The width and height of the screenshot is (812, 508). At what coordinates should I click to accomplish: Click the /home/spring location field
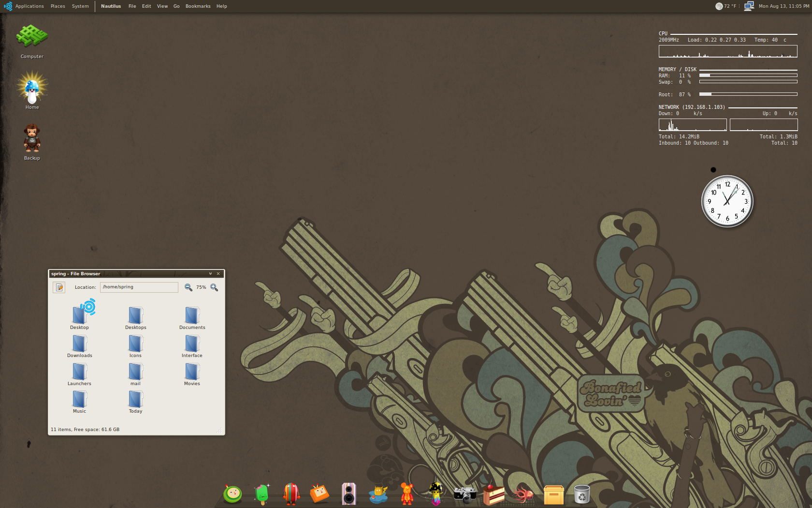[139, 287]
